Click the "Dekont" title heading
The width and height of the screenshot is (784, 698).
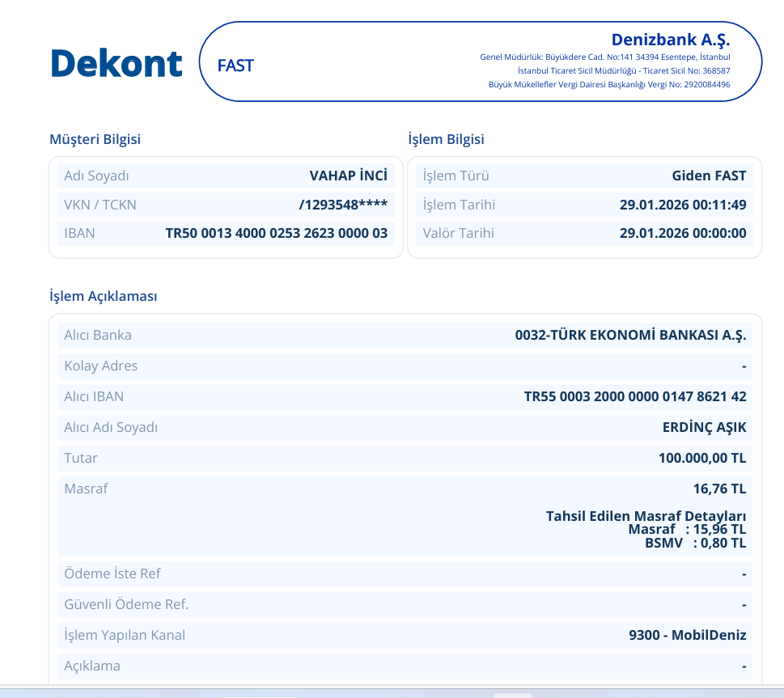116,64
